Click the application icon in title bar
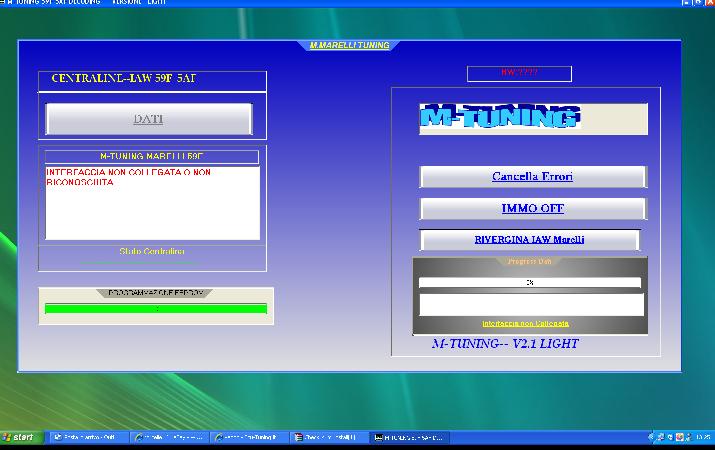This screenshot has height=450, width=715. [x=3, y=2]
